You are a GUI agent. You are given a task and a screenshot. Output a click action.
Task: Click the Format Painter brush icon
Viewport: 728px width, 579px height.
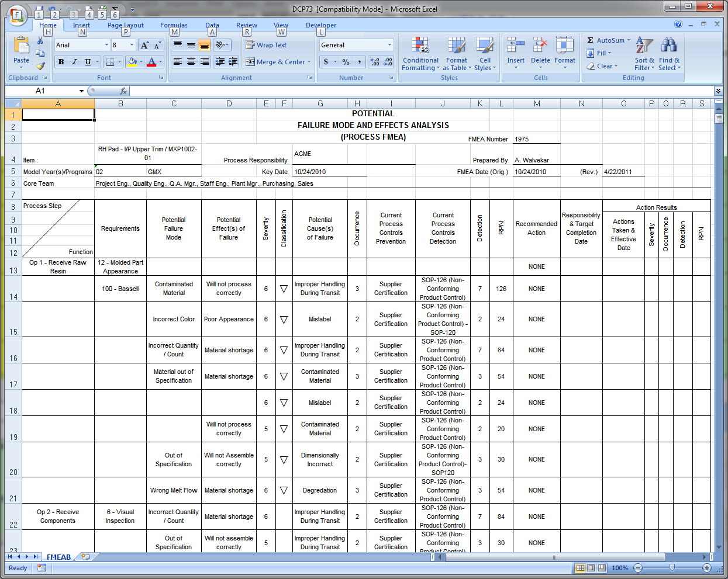tap(40, 66)
